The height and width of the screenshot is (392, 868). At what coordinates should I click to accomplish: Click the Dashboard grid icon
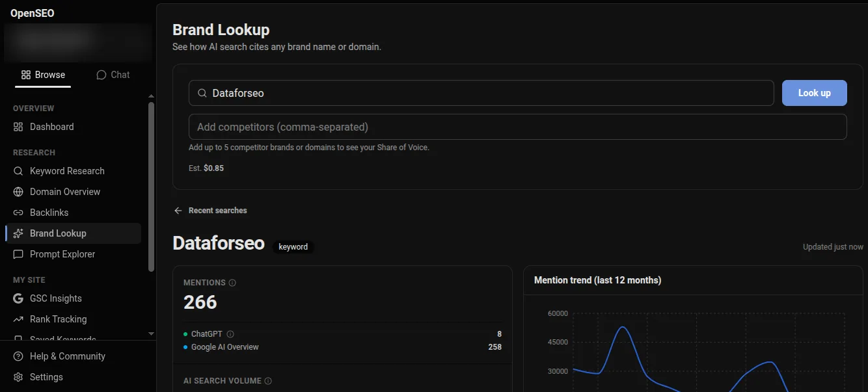[x=18, y=127]
